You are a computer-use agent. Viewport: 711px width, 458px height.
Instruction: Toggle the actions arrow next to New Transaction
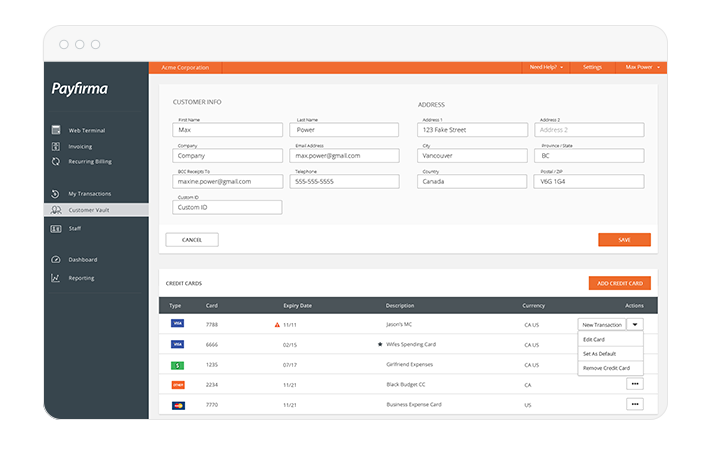635,324
